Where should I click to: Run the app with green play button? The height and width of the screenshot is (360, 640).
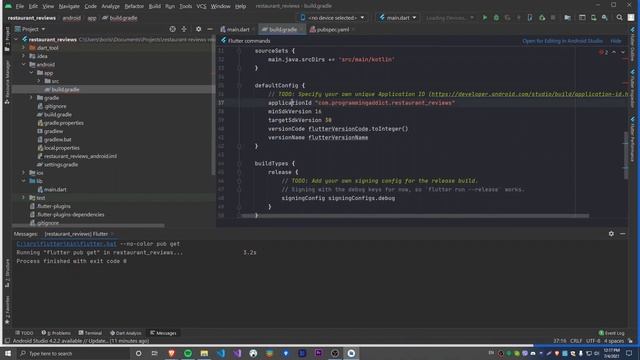click(484, 18)
